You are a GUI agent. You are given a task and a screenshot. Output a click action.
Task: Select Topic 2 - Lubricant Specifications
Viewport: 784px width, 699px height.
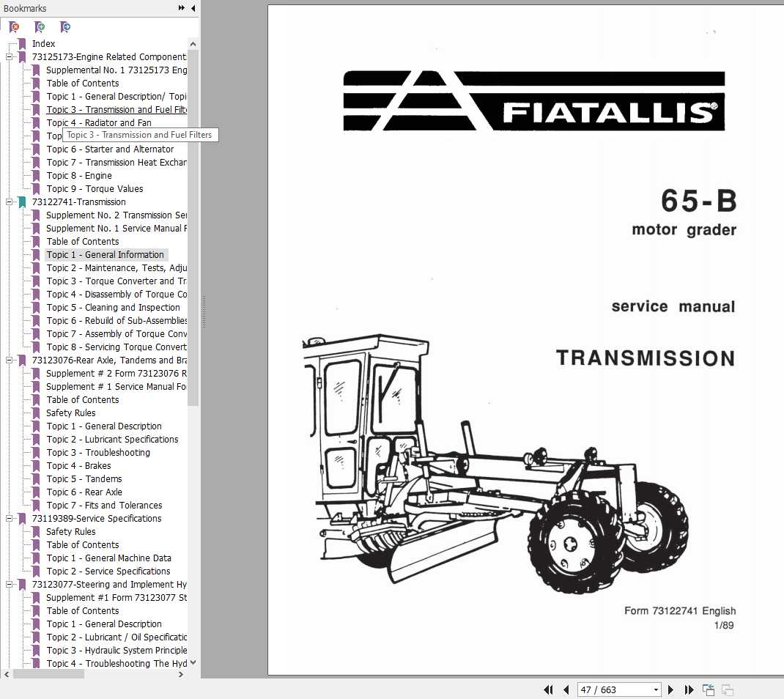click(x=113, y=440)
